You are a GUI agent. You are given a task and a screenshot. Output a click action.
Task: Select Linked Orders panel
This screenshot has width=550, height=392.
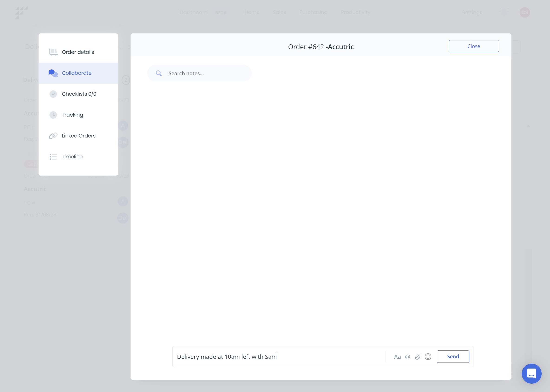[x=79, y=136]
